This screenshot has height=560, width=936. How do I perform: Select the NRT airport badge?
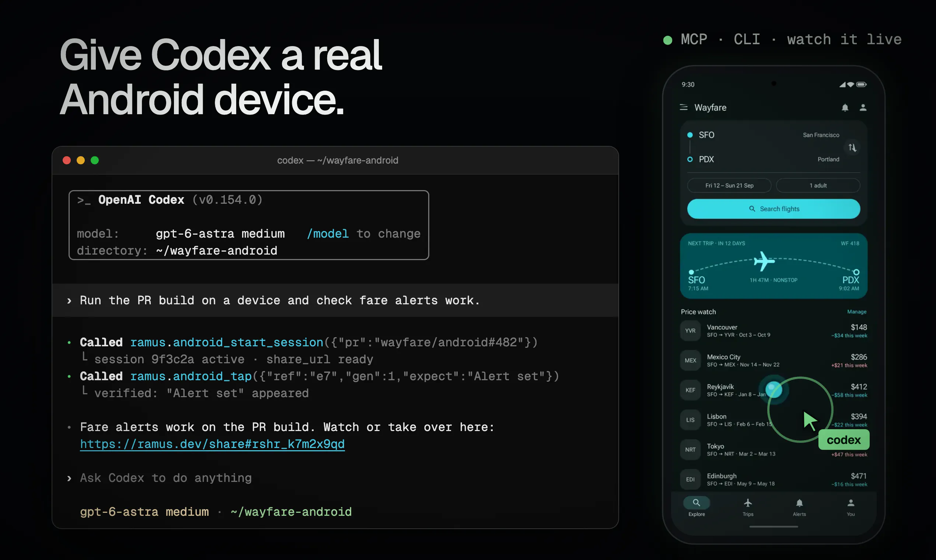pos(690,450)
